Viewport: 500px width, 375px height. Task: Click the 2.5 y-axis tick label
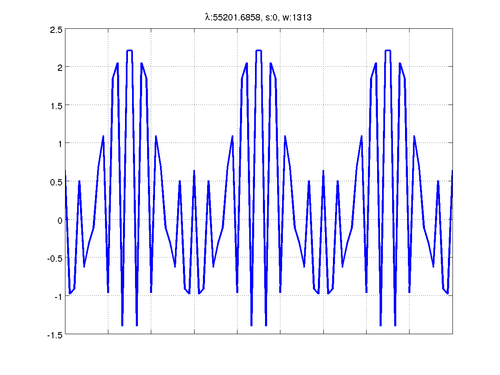tap(56, 30)
